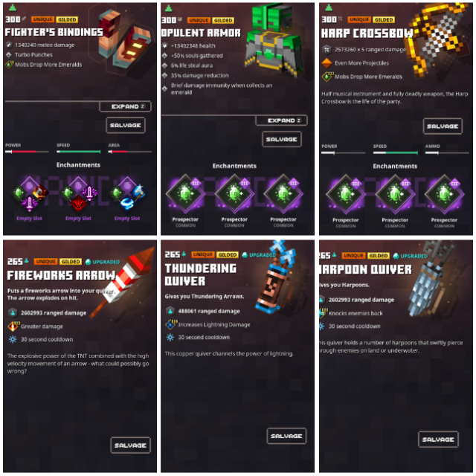Click the Upgraded tag on Fireworks Arrow
Viewport: 476px width, 476px height.
click(103, 262)
